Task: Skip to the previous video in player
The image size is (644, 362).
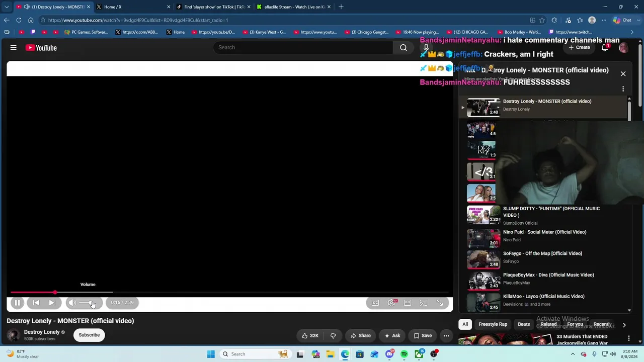Action: [36, 303]
